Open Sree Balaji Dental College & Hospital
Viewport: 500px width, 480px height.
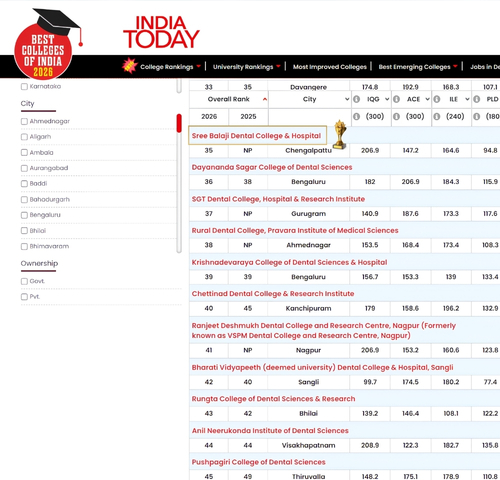pos(256,136)
